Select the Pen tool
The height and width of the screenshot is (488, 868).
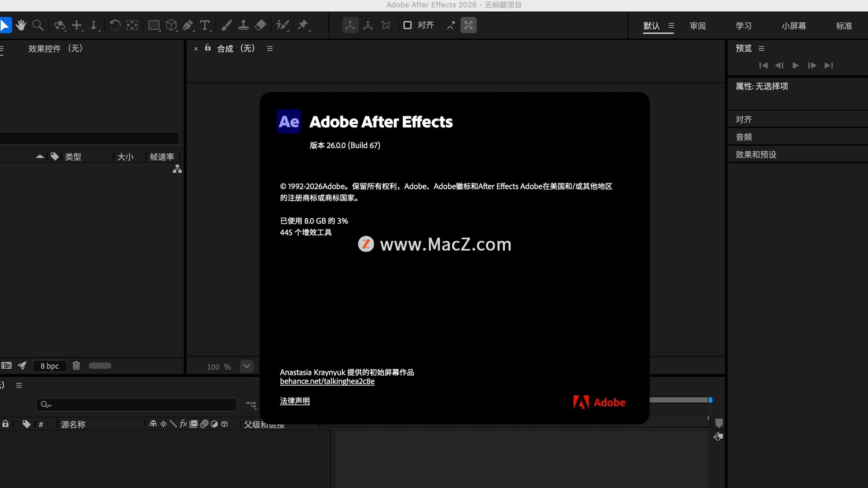pos(188,25)
